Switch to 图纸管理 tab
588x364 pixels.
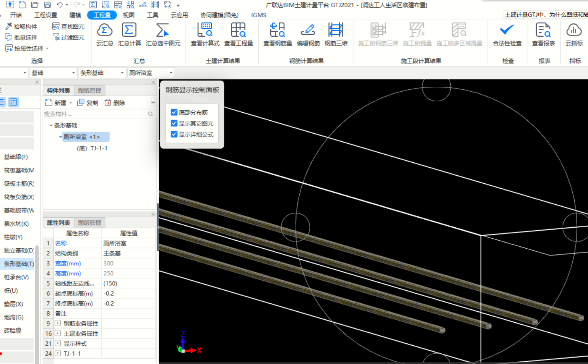point(89,91)
